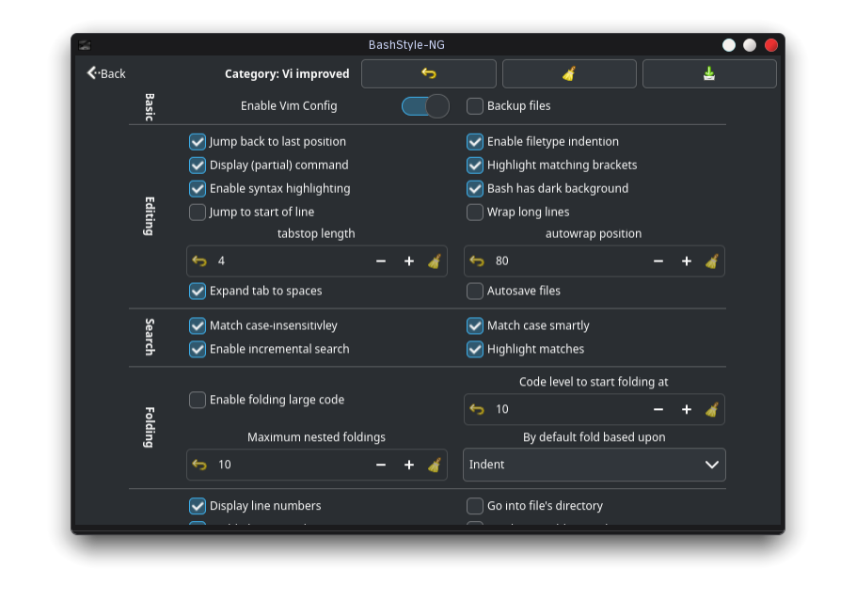Viewport: 856px width, 616px height.
Task: Open the fold based upon Indent dropdown
Action: (x=594, y=465)
